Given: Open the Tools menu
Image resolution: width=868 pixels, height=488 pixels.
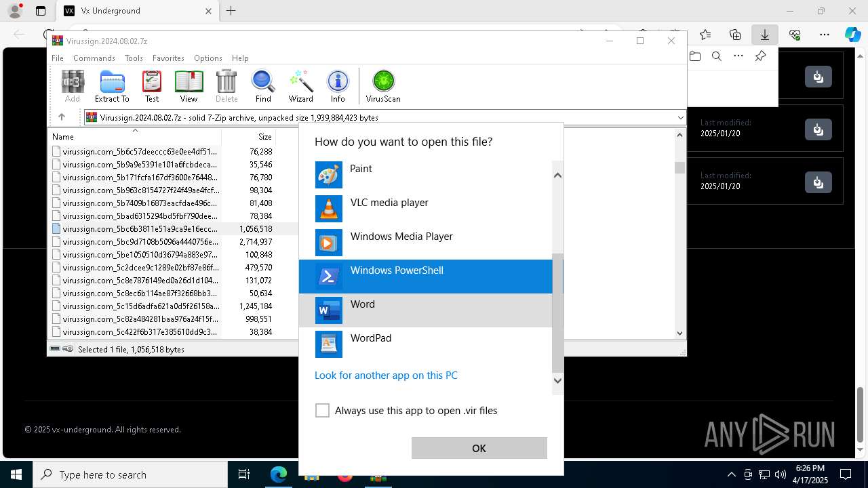Looking at the screenshot, I should [134, 58].
